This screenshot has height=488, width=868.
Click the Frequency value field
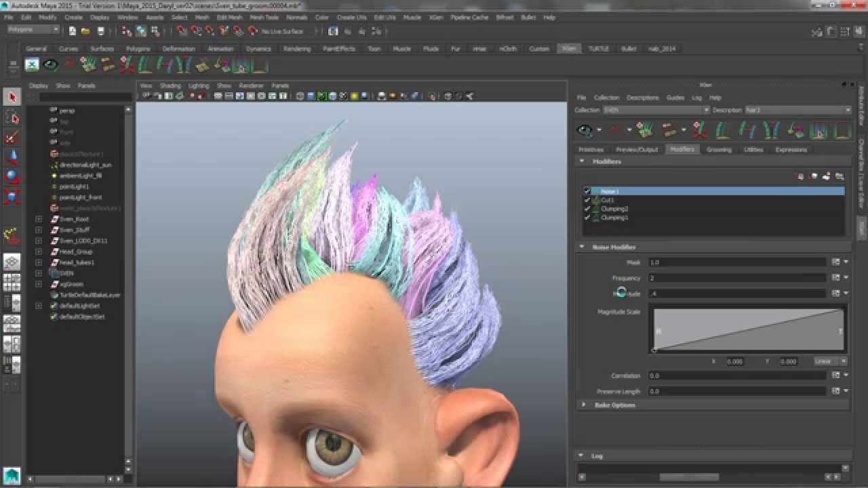(x=736, y=278)
